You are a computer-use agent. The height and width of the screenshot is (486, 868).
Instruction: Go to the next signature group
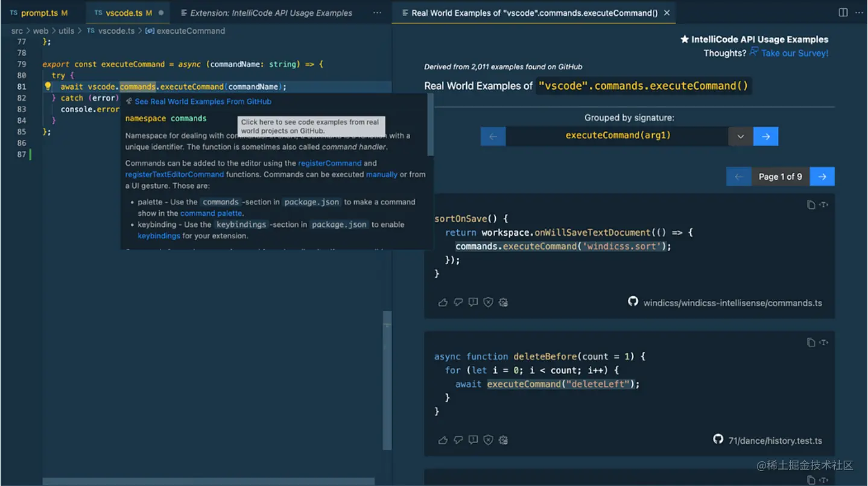[x=765, y=136]
